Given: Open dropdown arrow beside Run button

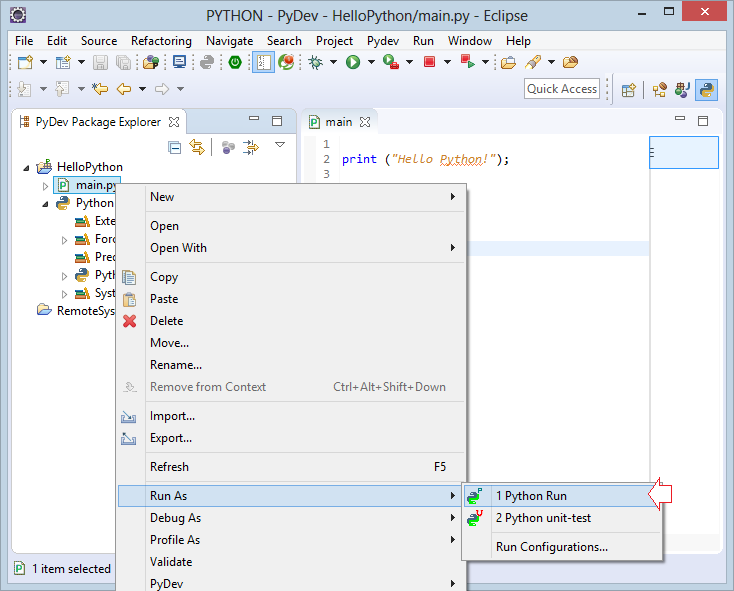Looking at the screenshot, I should (x=371, y=62).
